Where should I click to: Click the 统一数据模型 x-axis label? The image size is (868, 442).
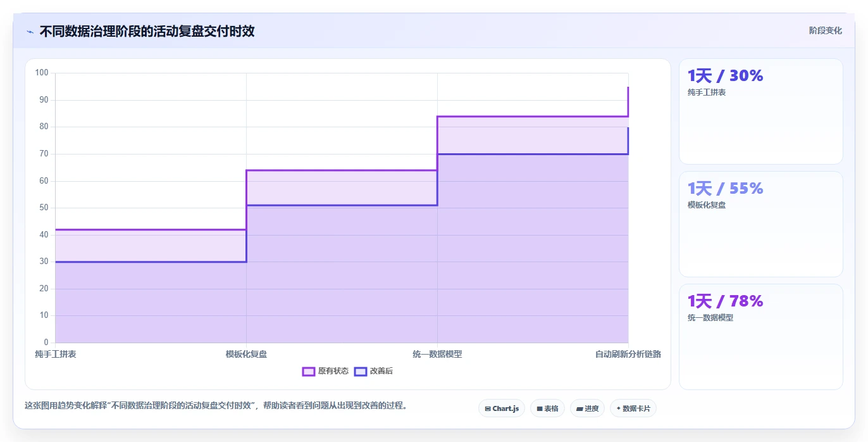[x=437, y=354]
